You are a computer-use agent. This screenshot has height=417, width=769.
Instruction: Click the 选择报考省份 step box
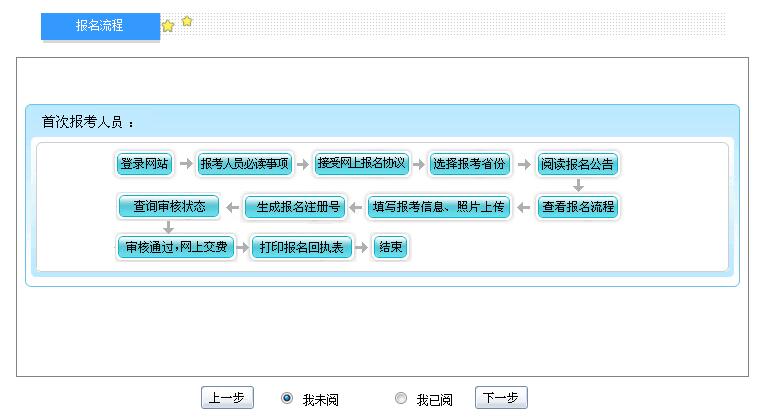(x=469, y=164)
